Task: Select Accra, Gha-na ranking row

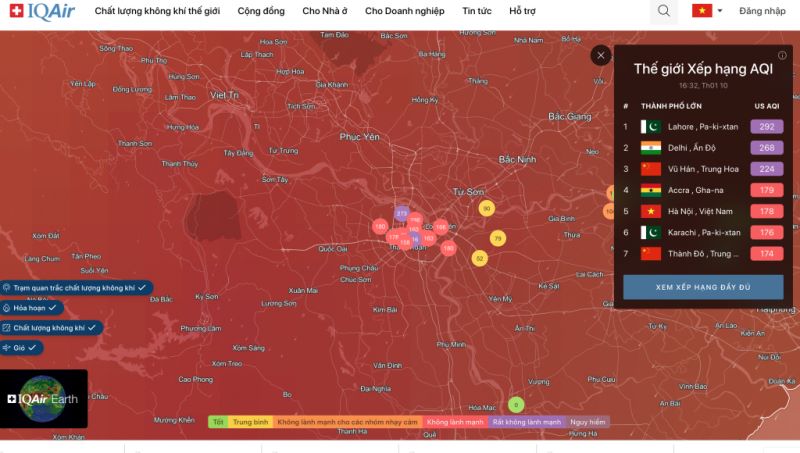Action: tap(703, 190)
